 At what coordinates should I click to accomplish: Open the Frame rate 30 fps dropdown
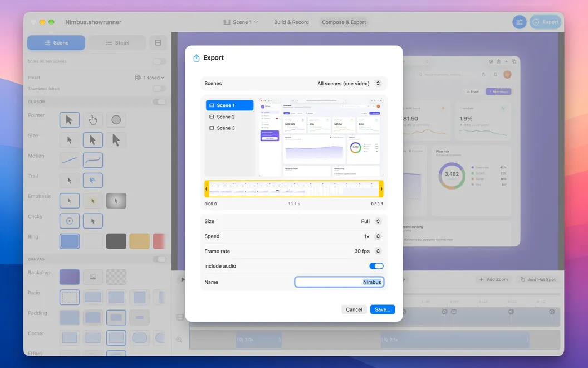[x=367, y=251]
